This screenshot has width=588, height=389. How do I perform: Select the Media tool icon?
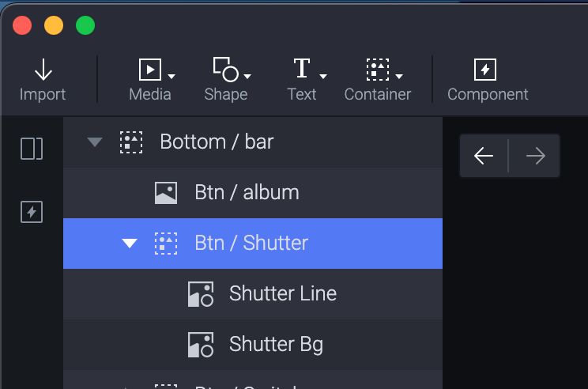150,70
